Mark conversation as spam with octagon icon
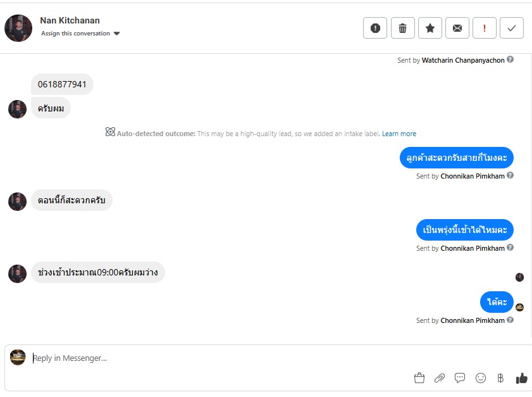532x397 pixels. click(x=375, y=28)
